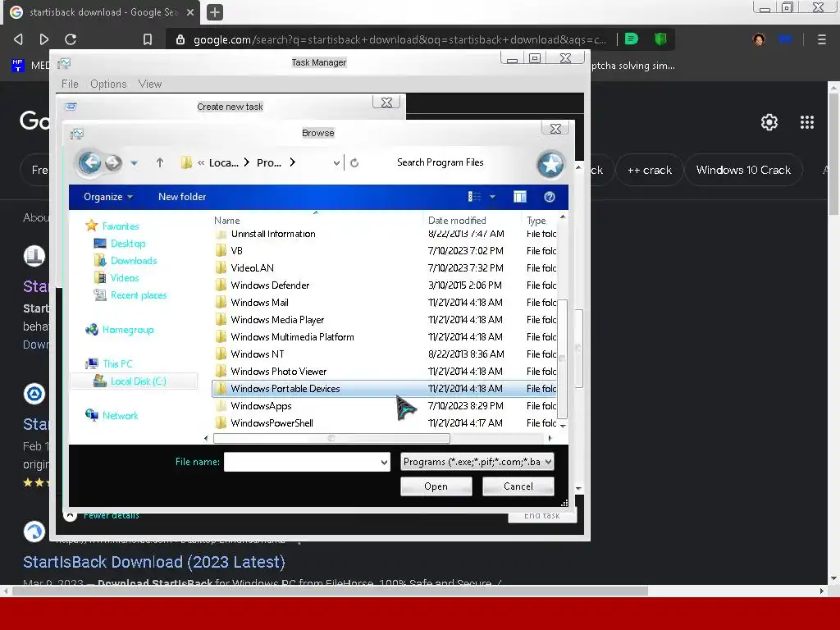Select Homegroup in navigation pane
Viewport: 840px width, 630px height.
[x=120, y=330]
